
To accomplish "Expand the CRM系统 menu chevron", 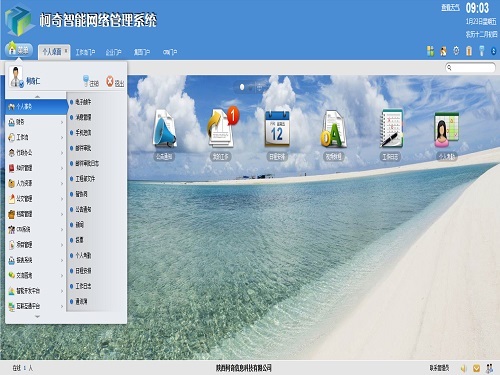I will tap(62, 229).
